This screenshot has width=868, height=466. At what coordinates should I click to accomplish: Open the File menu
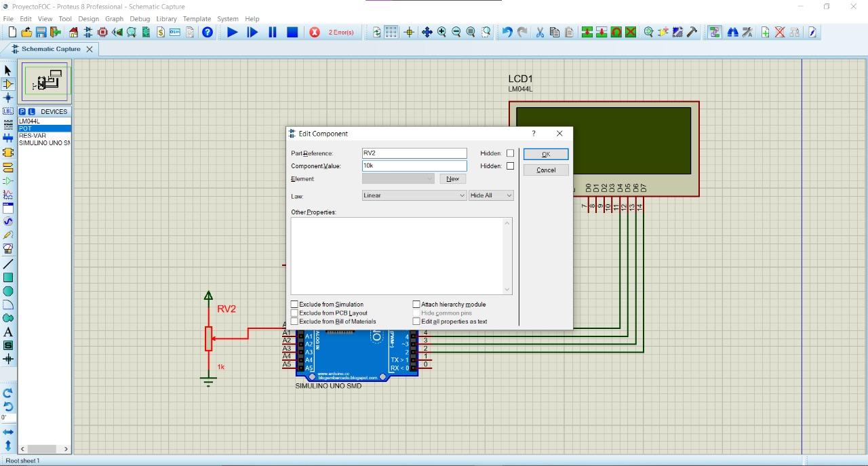click(x=8, y=19)
